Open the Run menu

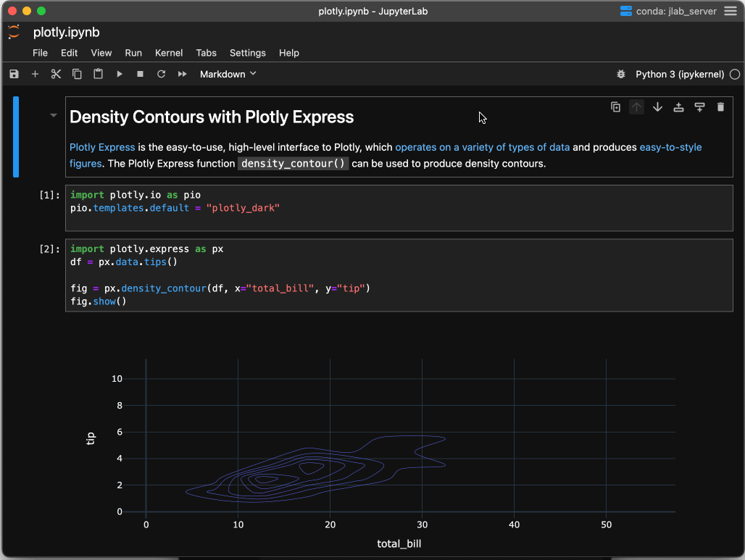coord(133,53)
